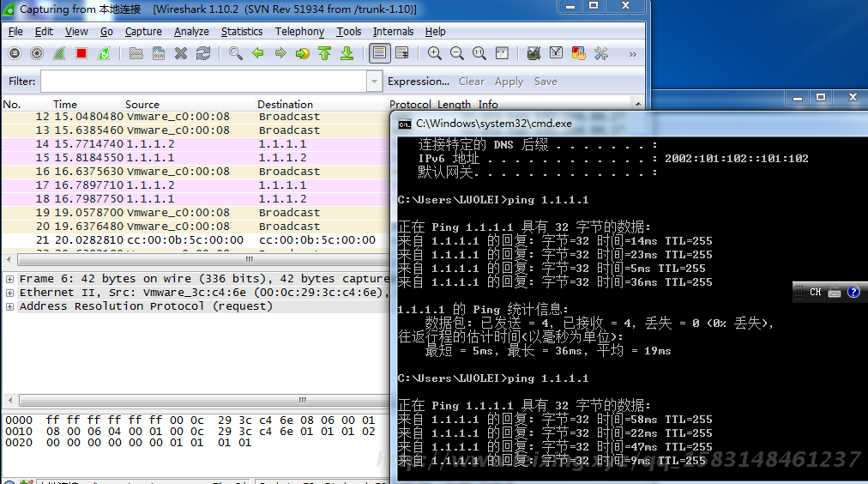
Task: Sort packets by Time column header
Action: pyautogui.click(x=87, y=104)
